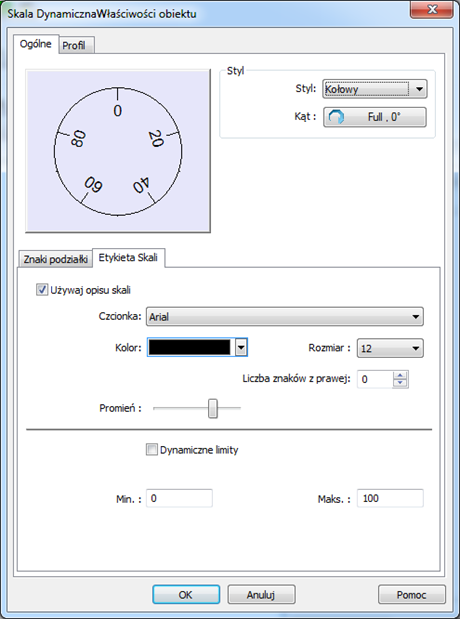460x619 pixels.
Task: Confirm with the OK button
Action: tap(186, 595)
